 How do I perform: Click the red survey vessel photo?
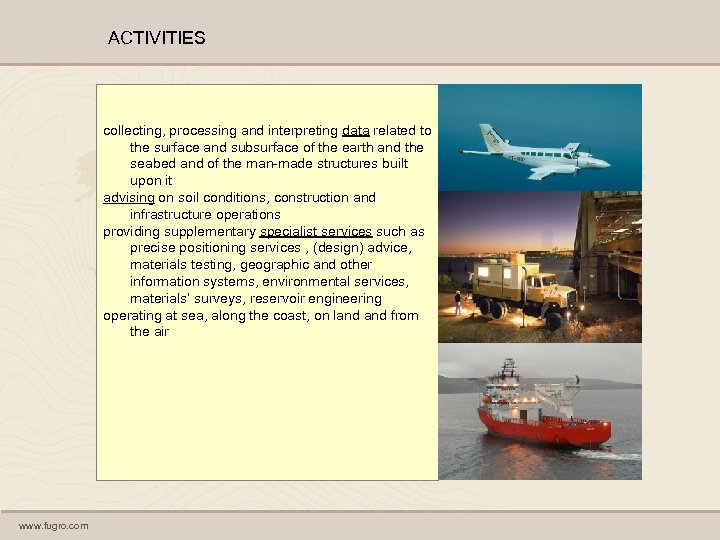pyautogui.click(x=540, y=411)
